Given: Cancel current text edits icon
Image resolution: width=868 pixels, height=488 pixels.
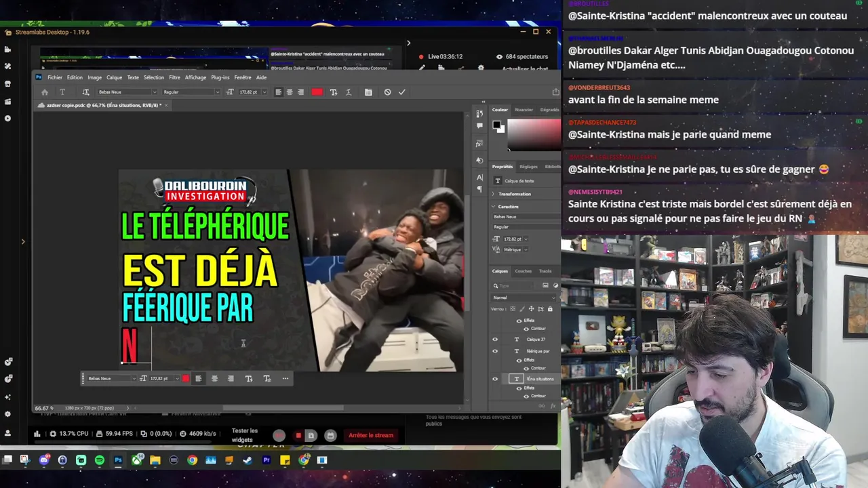Looking at the screenshot, I should [x=387, y=92].
